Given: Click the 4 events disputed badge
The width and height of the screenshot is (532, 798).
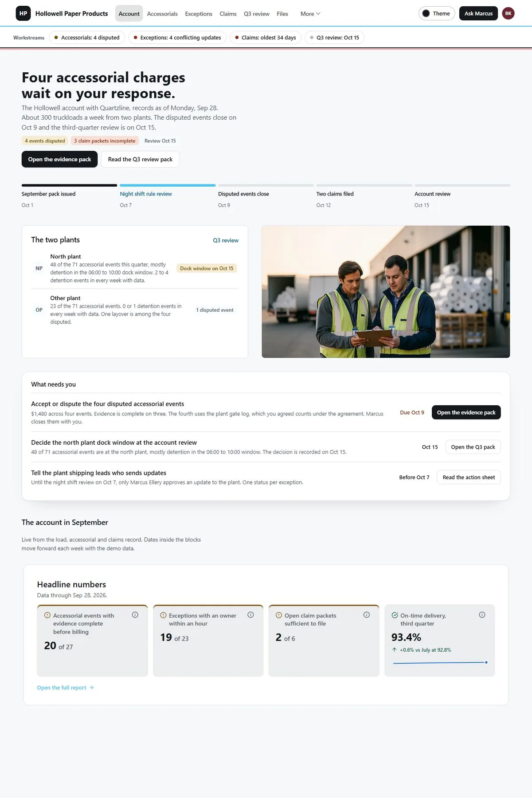Looking at the screenshot, I should tap(45, 141).
